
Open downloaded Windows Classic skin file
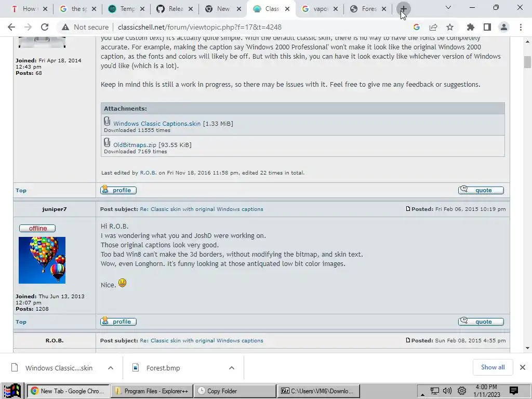(x=52, y=368)
